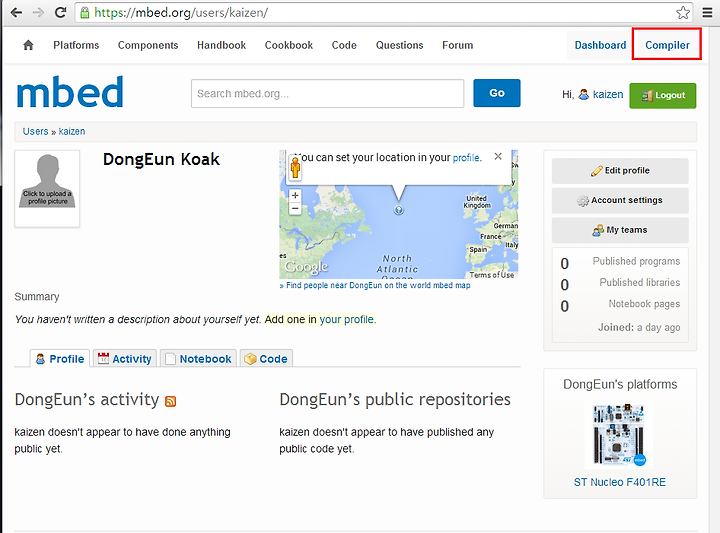Open the Handbook menu item
Viewport: 720px width, 533px height.
[x=221, y=45]
